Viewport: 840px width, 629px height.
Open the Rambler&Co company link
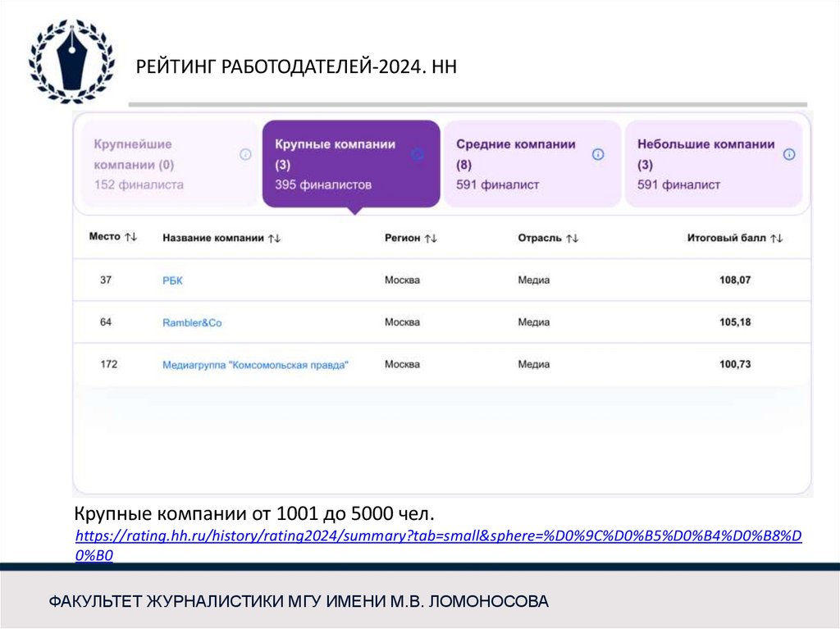(192, 322)
